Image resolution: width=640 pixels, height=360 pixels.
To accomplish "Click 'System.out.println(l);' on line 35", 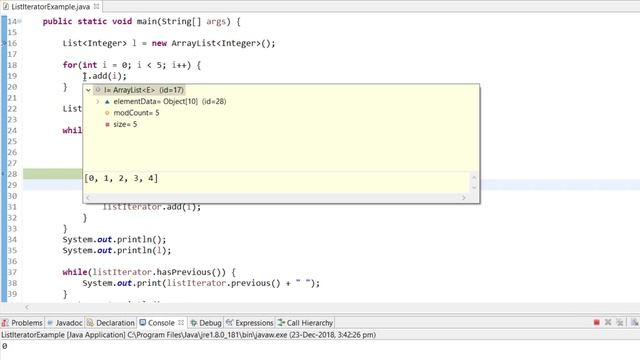I will pyautogui.click(x=117, y=250).
